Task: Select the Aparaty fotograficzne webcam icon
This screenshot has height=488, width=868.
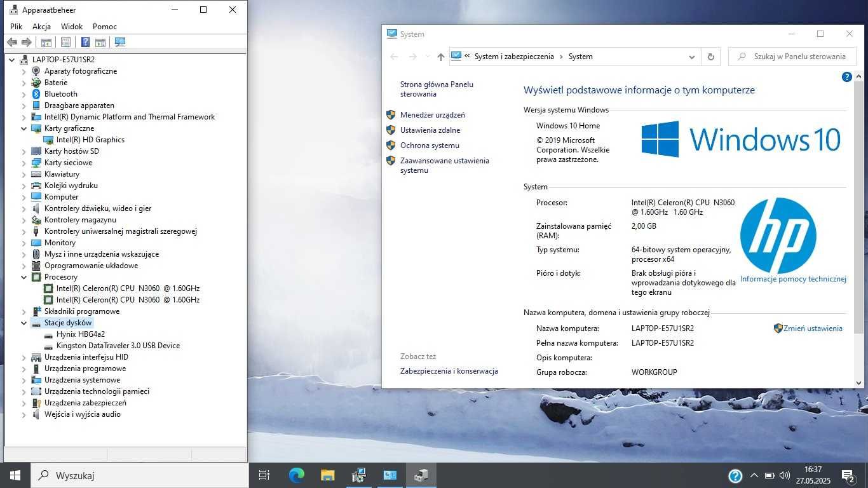Action: [36, 71]
